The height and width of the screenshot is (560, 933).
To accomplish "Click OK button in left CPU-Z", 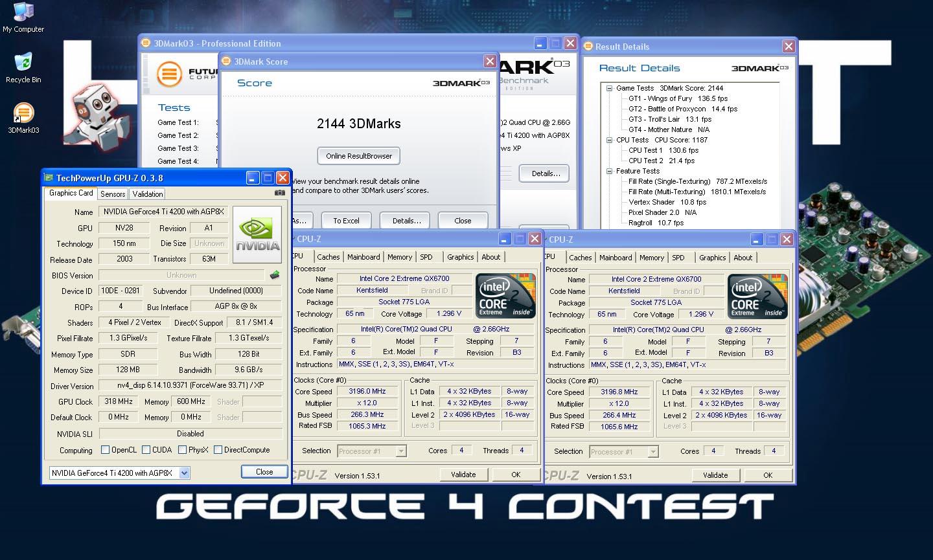I will (516, 475).
